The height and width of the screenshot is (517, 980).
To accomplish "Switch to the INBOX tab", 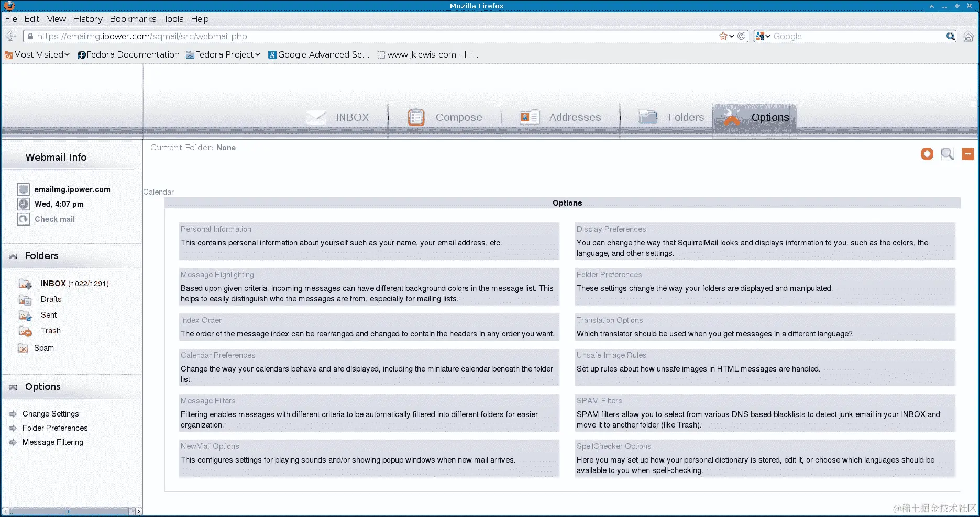I will coord(338,117).
